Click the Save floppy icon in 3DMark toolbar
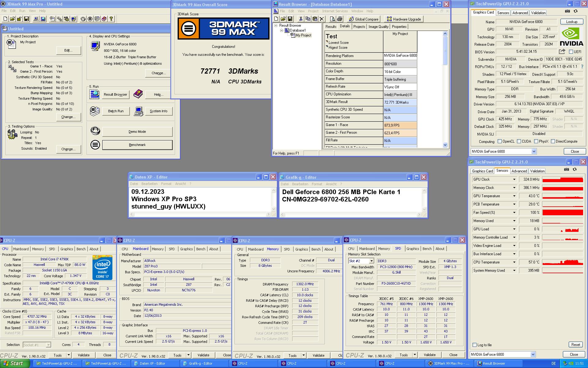 26,19
